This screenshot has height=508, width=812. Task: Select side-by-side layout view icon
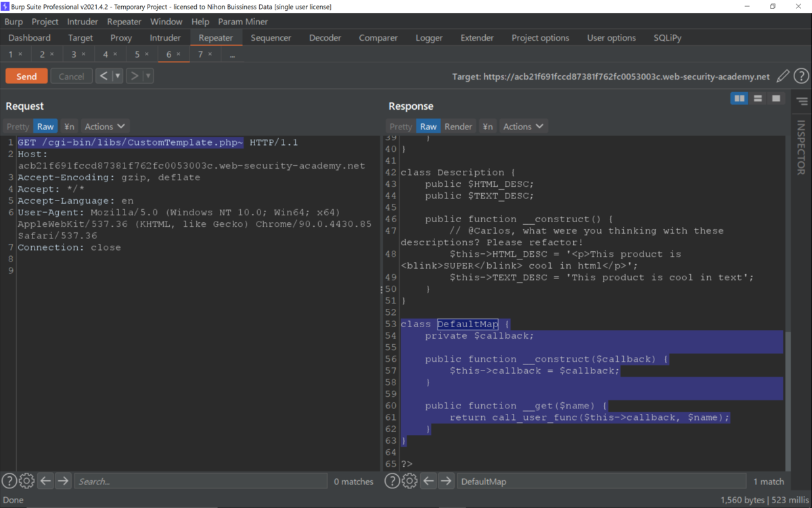point(740,99)
